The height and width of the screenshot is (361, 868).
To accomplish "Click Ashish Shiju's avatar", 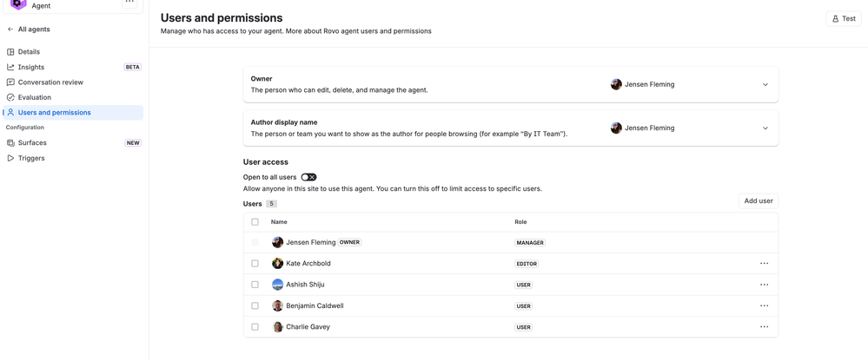I will 277,285.
